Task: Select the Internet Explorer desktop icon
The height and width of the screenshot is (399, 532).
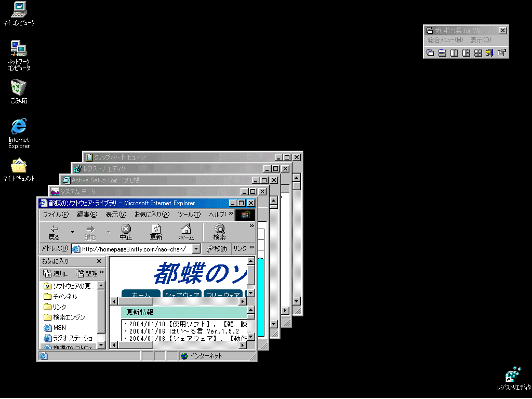Action: pyautogui.click(x=19, y=134)
